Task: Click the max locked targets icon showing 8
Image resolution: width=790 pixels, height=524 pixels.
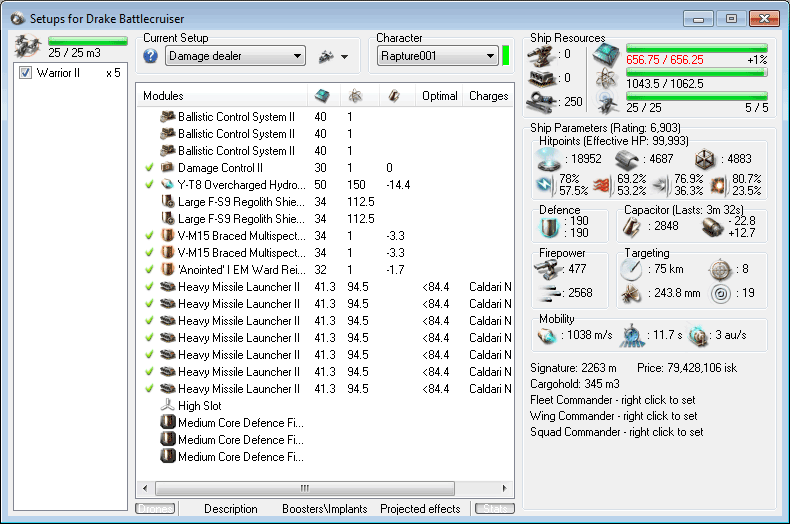Action: pos(719,270)
